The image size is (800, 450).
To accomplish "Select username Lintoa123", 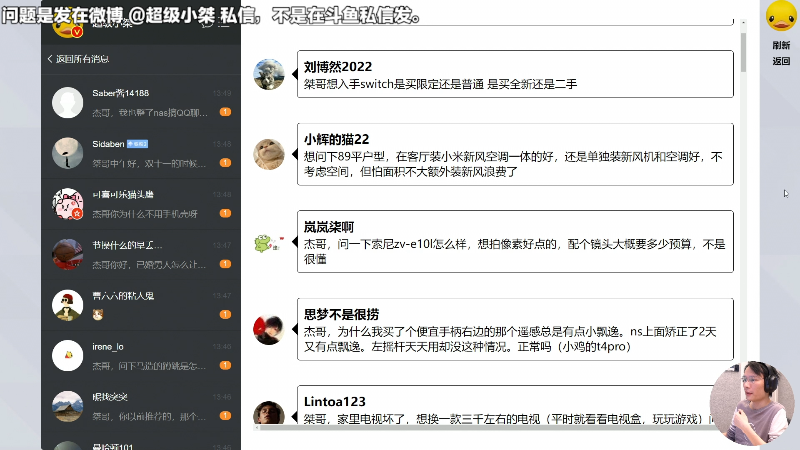I will click(x=335, y=402).
